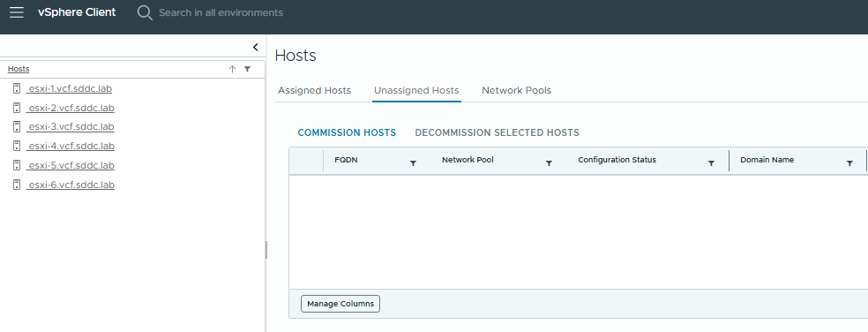Open filter for FQDN column
868x332 pixels.
[413, 163]
